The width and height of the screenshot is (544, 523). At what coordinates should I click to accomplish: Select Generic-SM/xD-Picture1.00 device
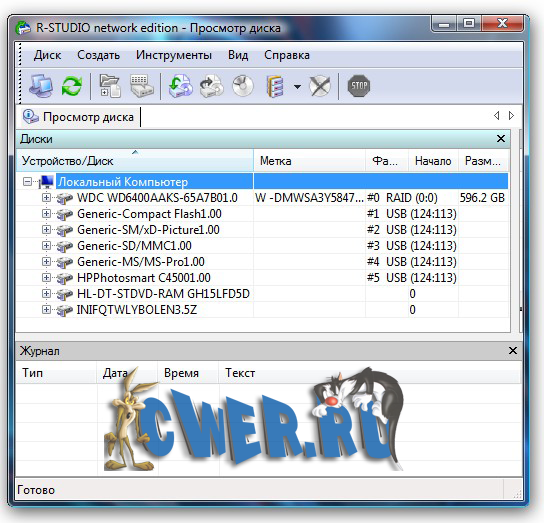point(148,229)
